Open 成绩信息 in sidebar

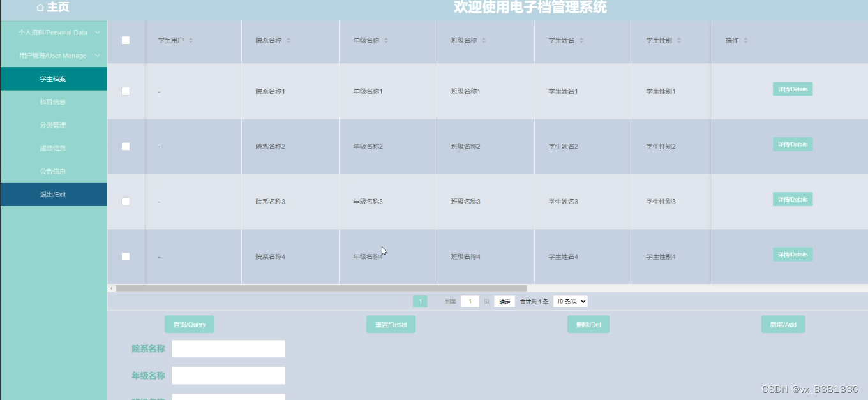coord(54,148)
